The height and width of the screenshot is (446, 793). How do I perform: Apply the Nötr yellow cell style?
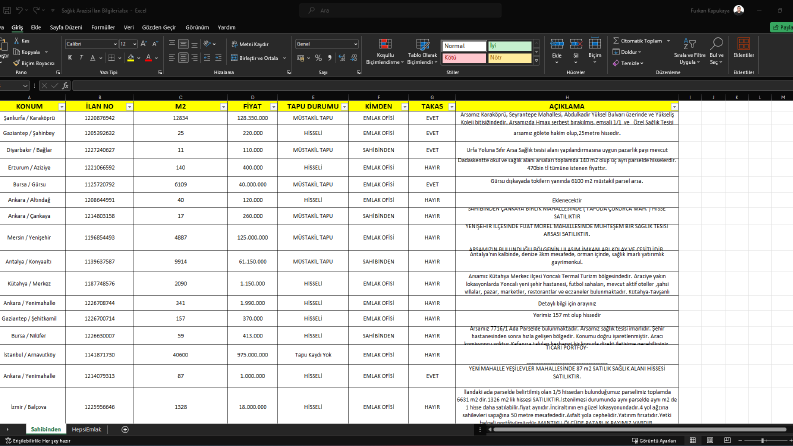pyautogui.click(x=509, y=58)
